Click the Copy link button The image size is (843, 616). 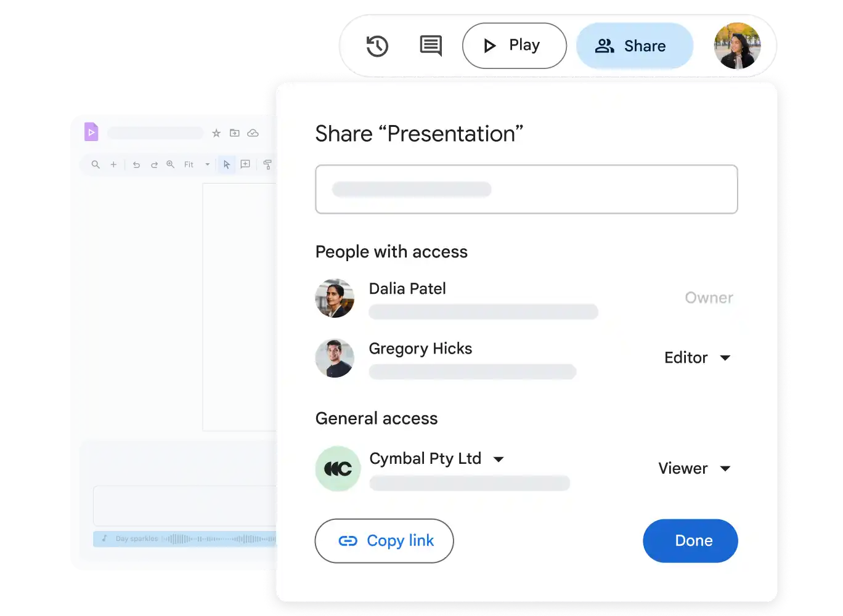[384, 541]
